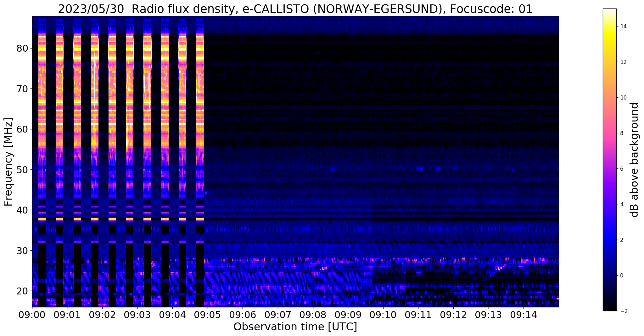The image size is (644, 336).
Task: Click the plot title mentioning NORWAY-EGERSUND
Action: pos(295,9)
